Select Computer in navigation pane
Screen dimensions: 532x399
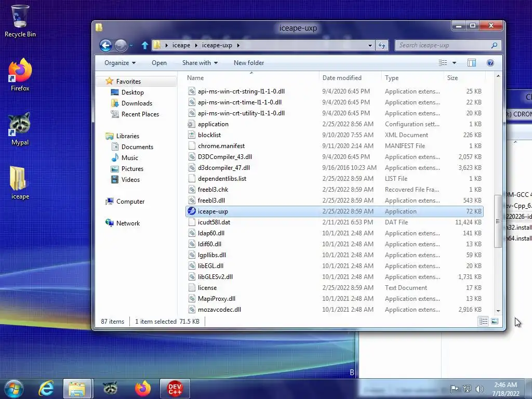130,202
